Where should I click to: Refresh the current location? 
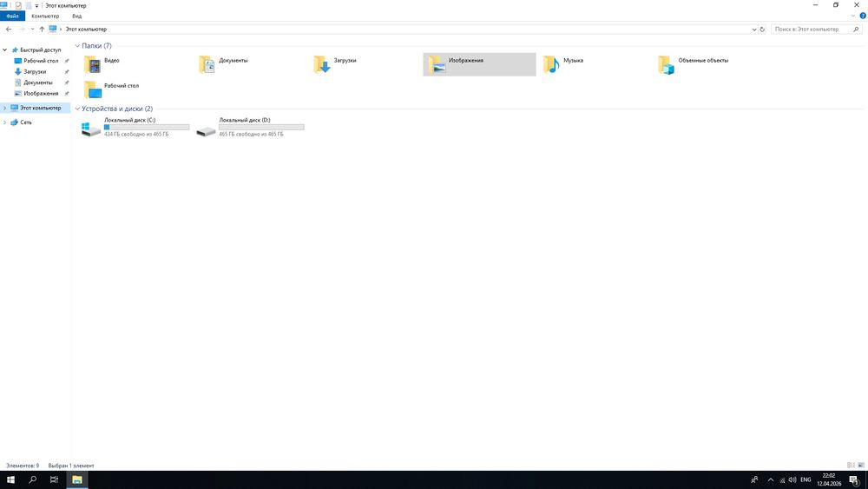[762, 30]
